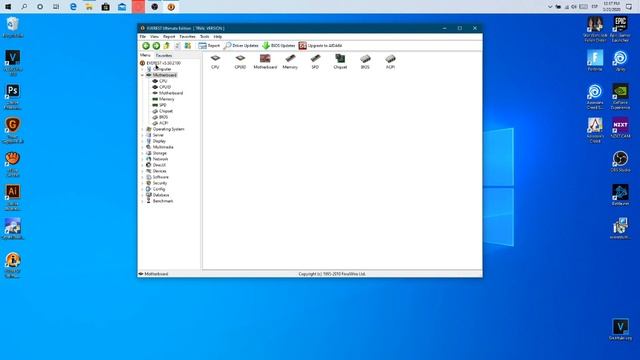Expand the Multimedia tree node

142,147
